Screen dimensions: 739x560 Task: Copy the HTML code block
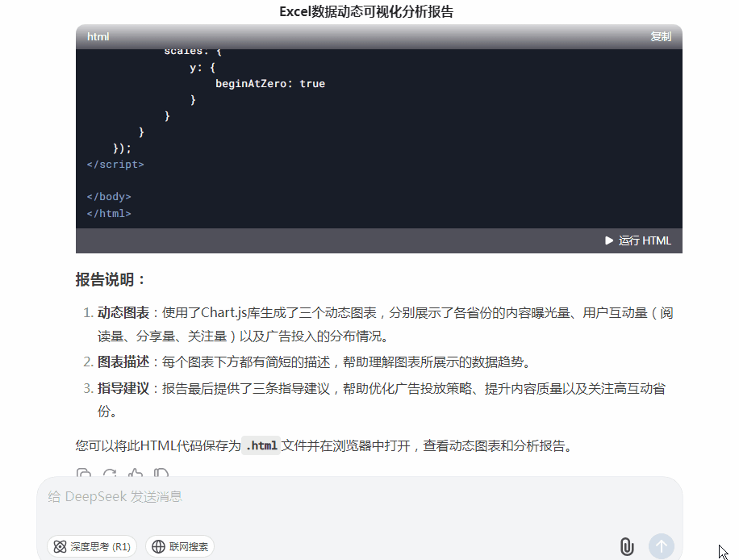pyautogui.click(x=660, y=37)
